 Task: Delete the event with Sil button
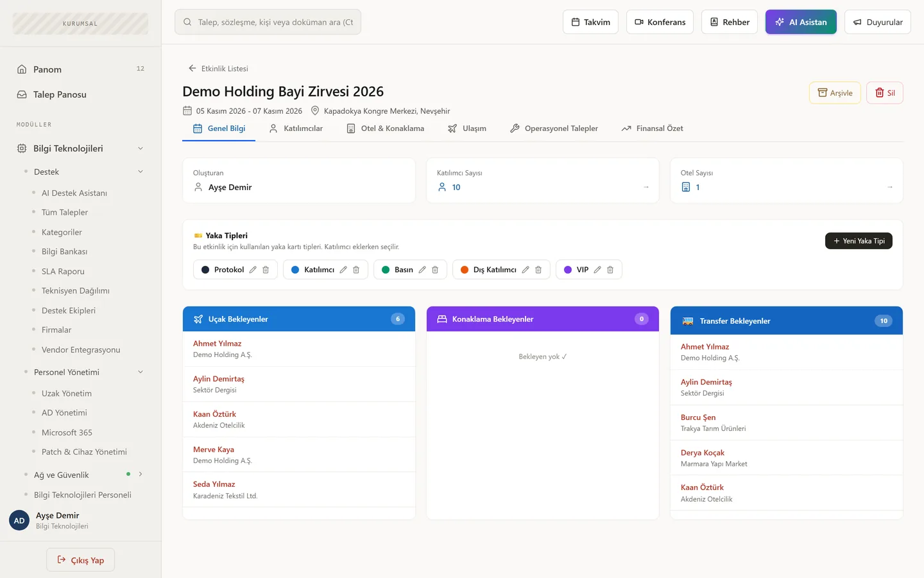pos(885,93)
